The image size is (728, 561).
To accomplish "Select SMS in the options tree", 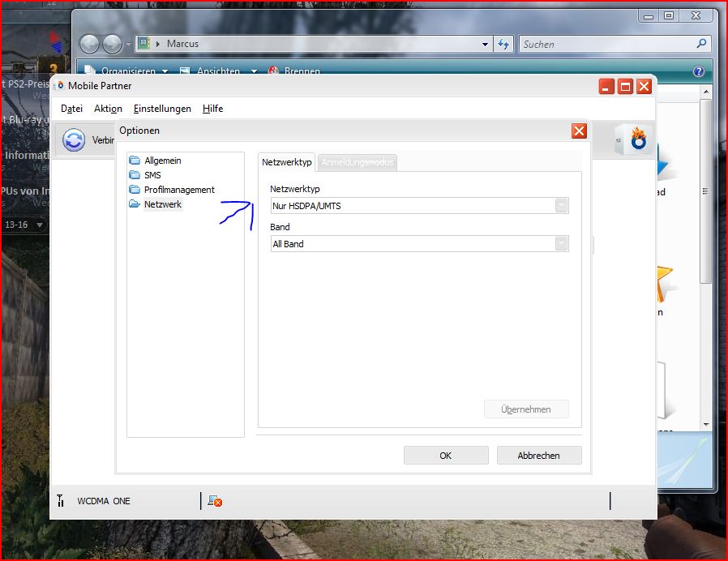I will [152, 175].
